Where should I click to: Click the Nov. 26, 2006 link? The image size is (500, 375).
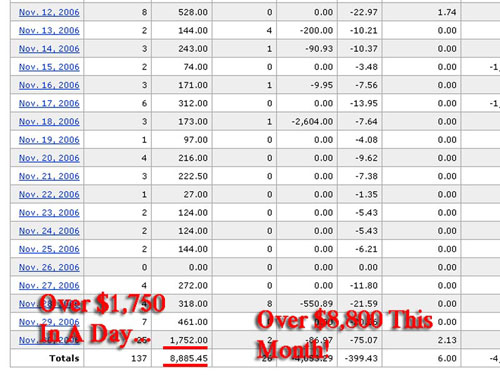point(49,267)
